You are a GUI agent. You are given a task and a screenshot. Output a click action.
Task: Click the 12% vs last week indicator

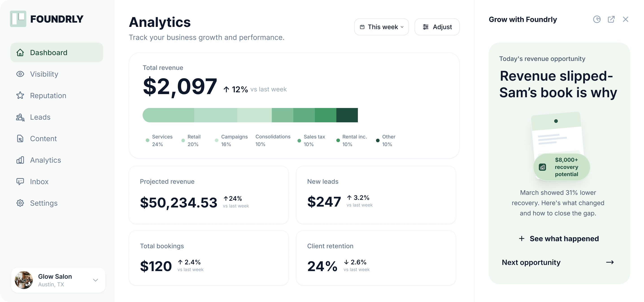255,89
